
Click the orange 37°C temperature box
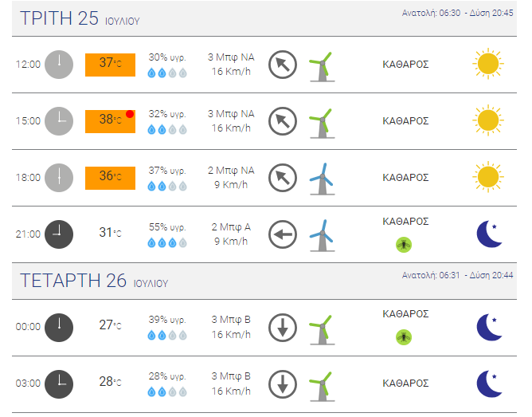[110, 65]
